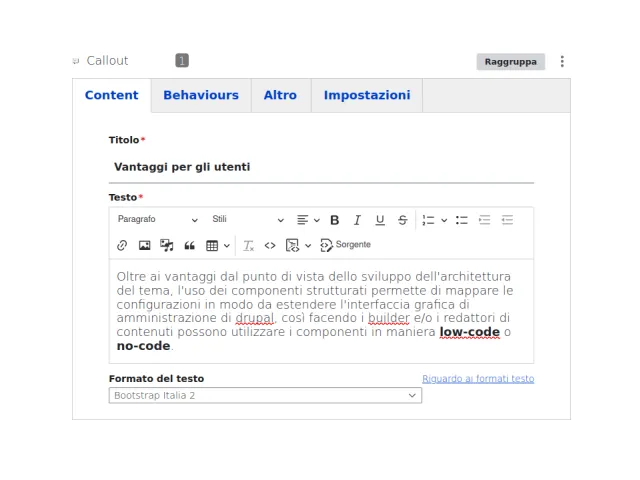Click the drag handle icon beside Callout

pos(76,61)
